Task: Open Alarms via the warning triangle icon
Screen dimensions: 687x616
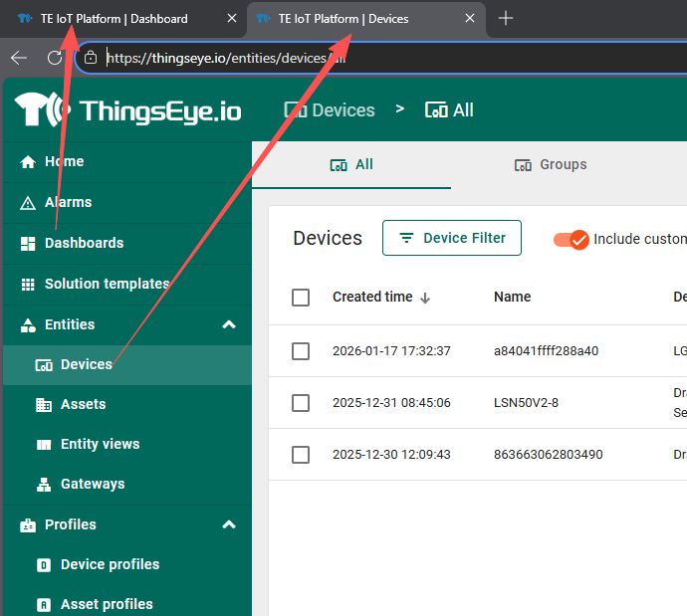Action: (x=28, y=203)
